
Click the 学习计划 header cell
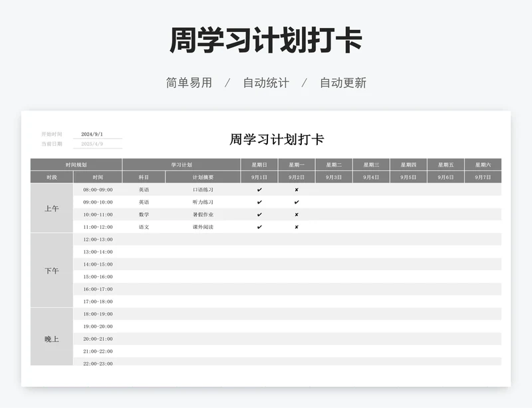(182, 165)
